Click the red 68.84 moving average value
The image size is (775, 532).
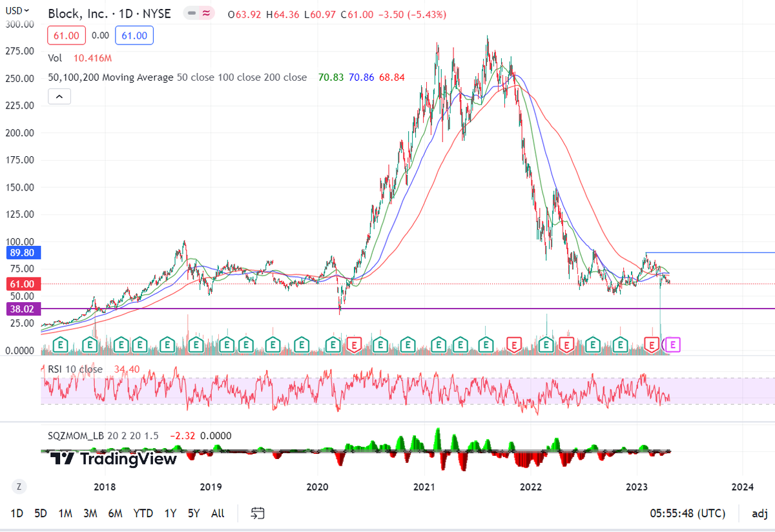pos(392,77)
